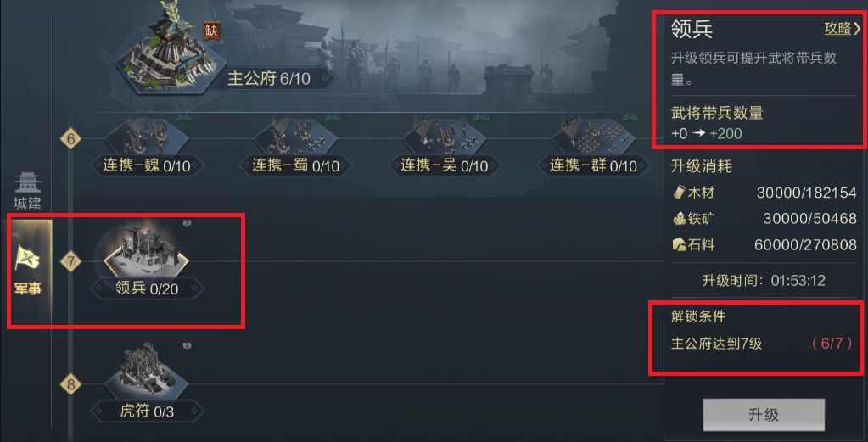Screen dimensions: 868x442
Task: Open the 连携-魏 building icon
Action: point(146,135)
